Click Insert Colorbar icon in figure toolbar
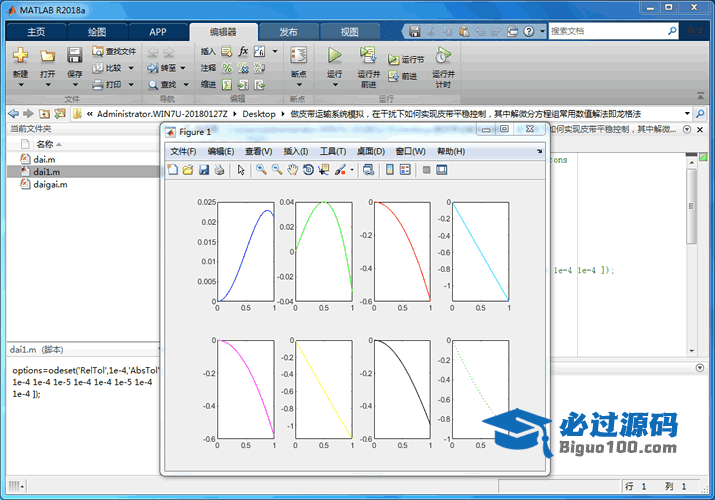 [x=390, y=170]
